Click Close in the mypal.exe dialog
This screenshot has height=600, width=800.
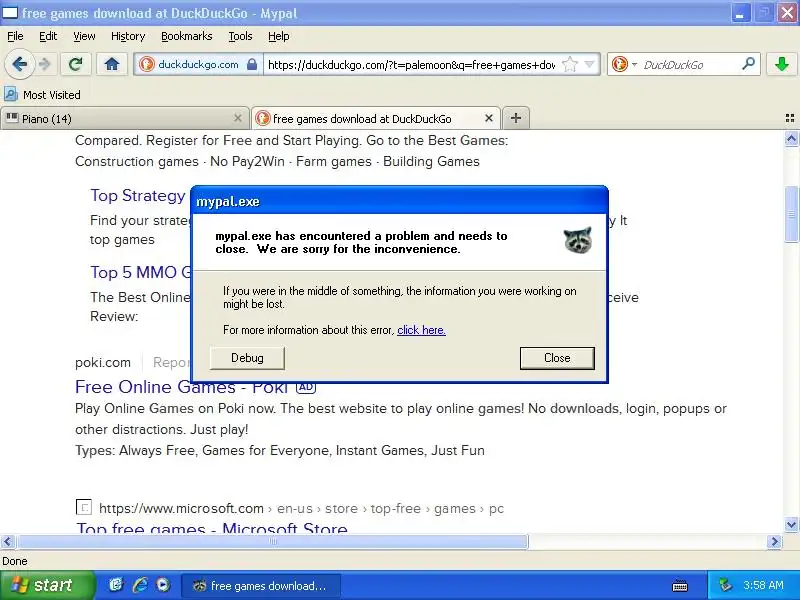pos(557,358)
